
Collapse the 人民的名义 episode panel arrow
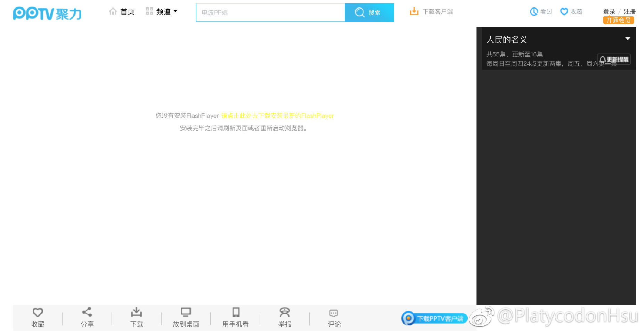click(628, 39)
